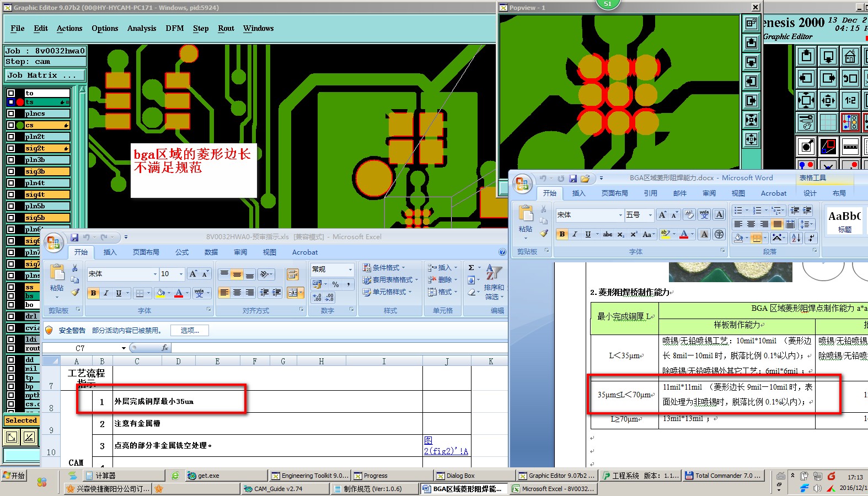Switch to Excel data tab
Viewport: 868px width, 496px height.
[x=211, y=252]
